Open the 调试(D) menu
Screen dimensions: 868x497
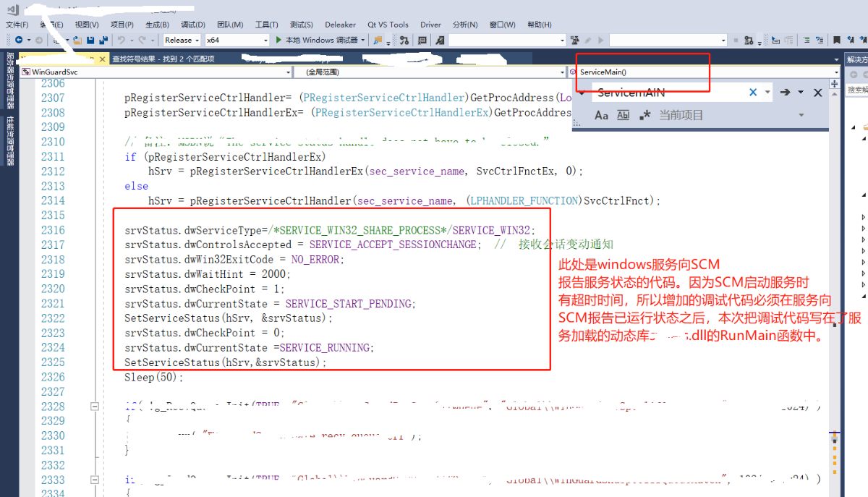point(192,25)
